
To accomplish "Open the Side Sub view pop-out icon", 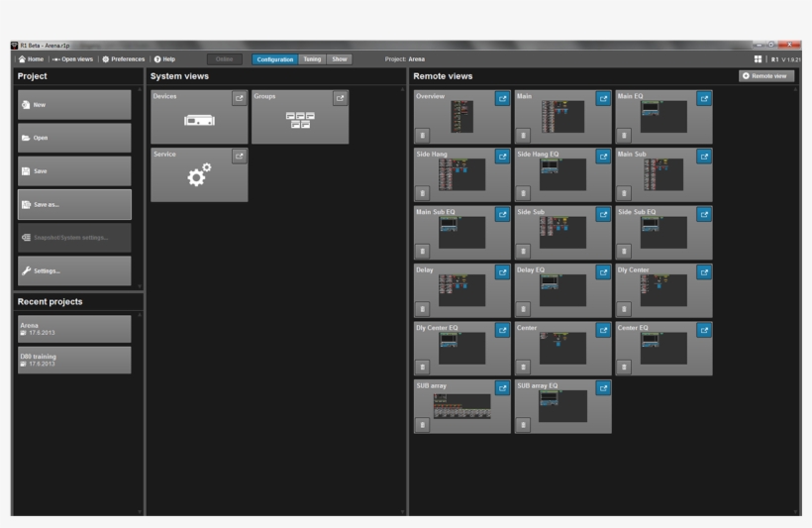I will tap(603, 215).
